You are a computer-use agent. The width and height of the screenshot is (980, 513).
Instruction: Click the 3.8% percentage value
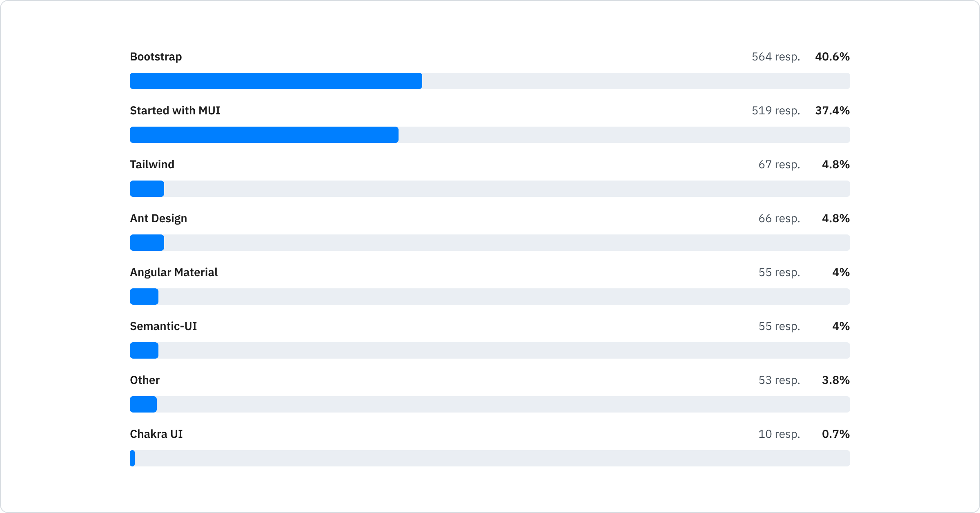(x=835, y=380)
